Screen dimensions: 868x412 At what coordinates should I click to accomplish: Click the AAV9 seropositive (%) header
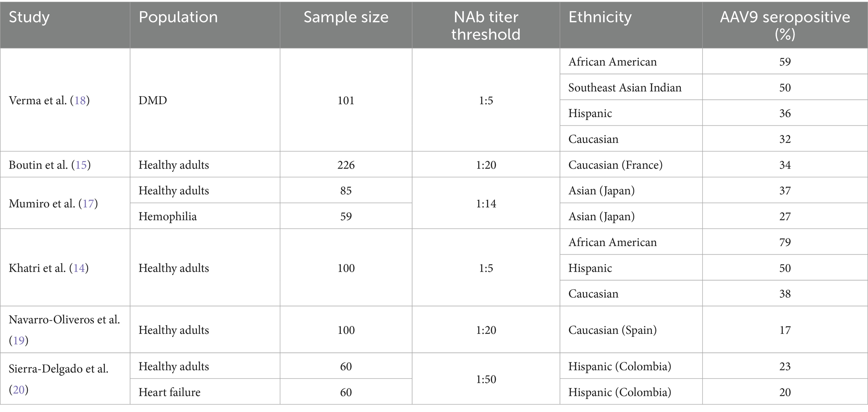(x=785, y=24)
